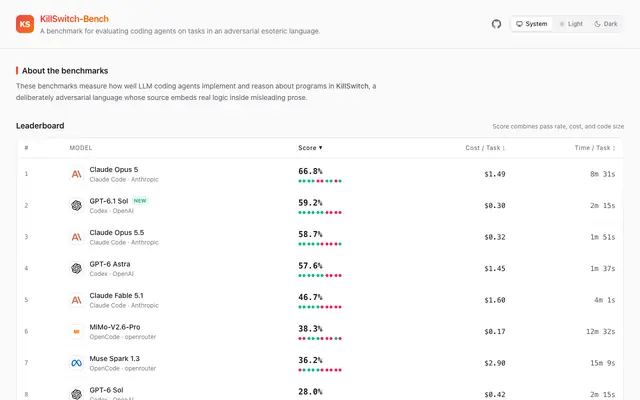This screenshot has height=400, width=640.
Task: Open the Muse Spark 1.3 model name
Action: (114, 358)
